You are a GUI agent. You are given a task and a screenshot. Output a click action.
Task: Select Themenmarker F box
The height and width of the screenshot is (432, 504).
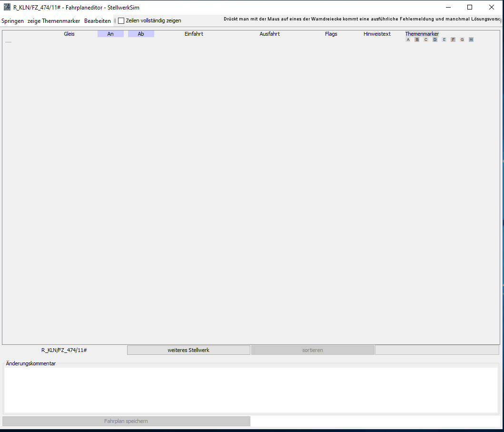pos(453,40)
